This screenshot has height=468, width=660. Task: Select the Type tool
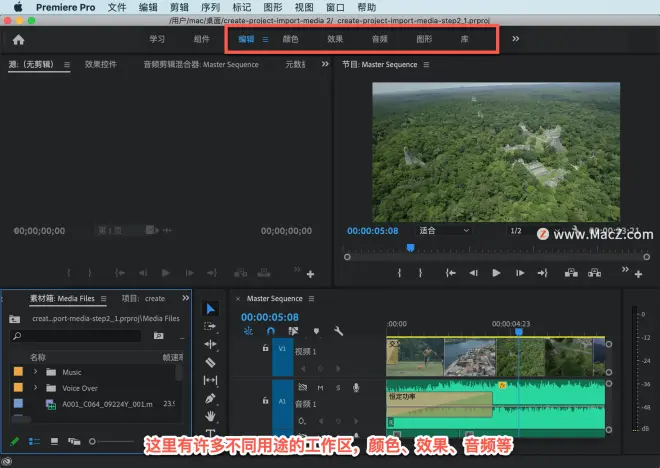(210, 433)
